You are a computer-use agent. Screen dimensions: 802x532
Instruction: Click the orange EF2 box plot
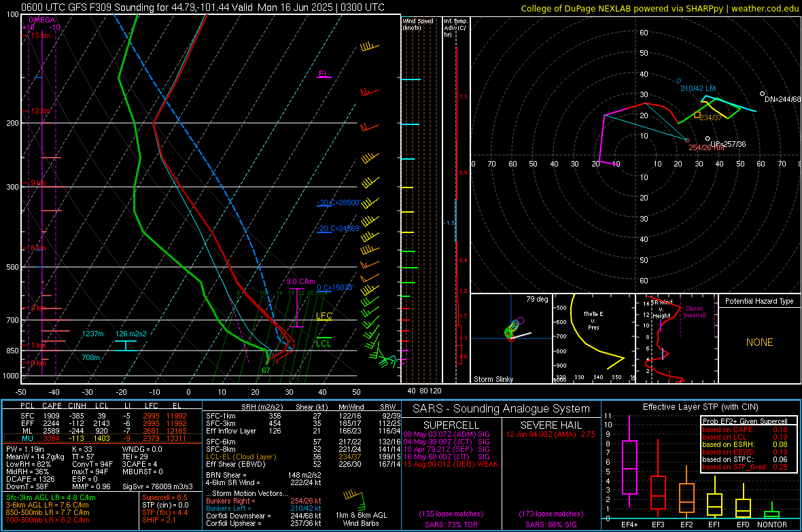[x=686, y=492]
